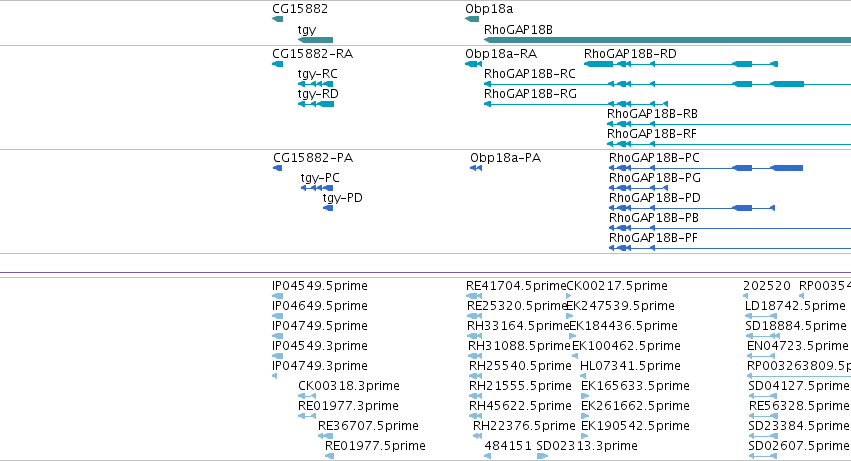Select EST label IP04549.5prime
851x461 pixels.
pyautogui.click(x=320, y=286)
